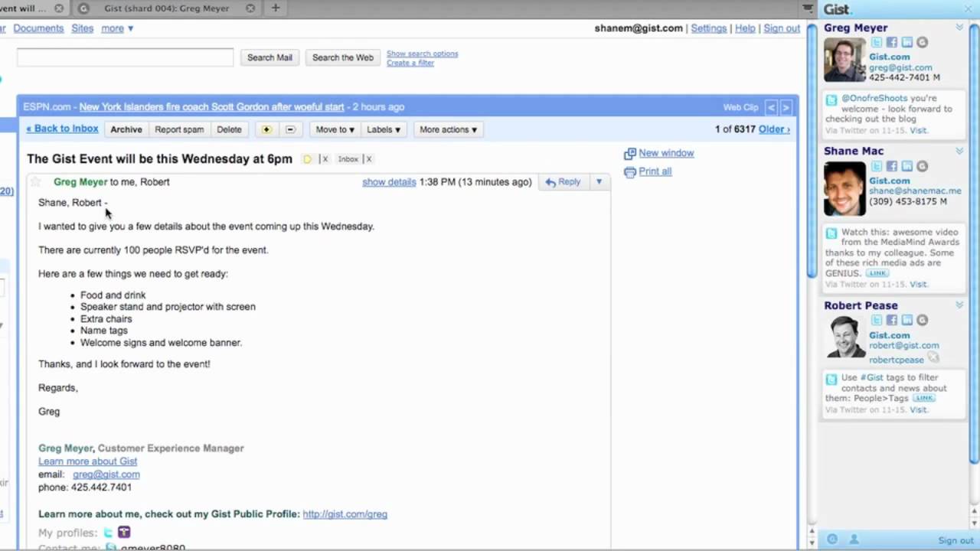
Task: Go to Older conversation
Action: point(774,129)
